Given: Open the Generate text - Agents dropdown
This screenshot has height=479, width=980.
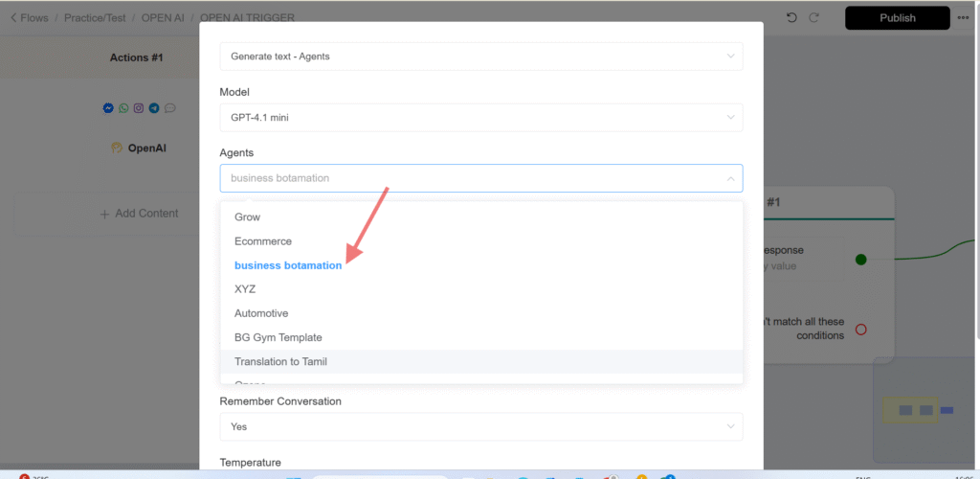Looking at the screenshot, I should tap(481, 57).
